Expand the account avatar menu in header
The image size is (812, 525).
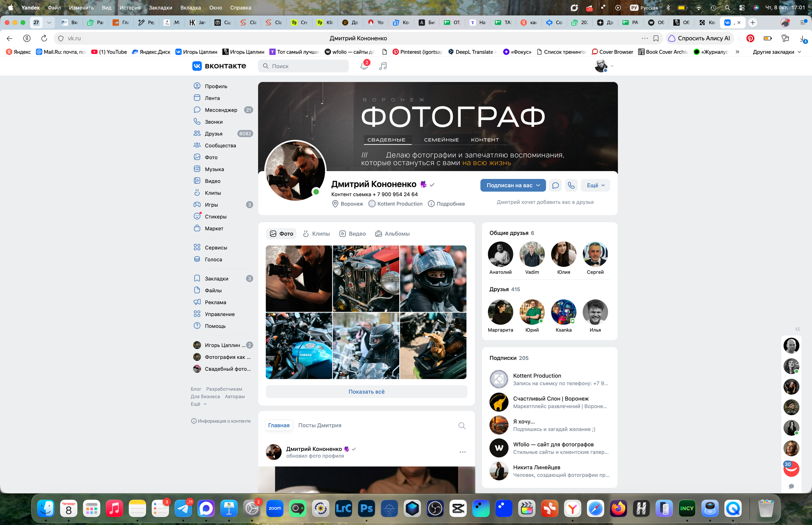pyautogui.click(x=604, y=66)
